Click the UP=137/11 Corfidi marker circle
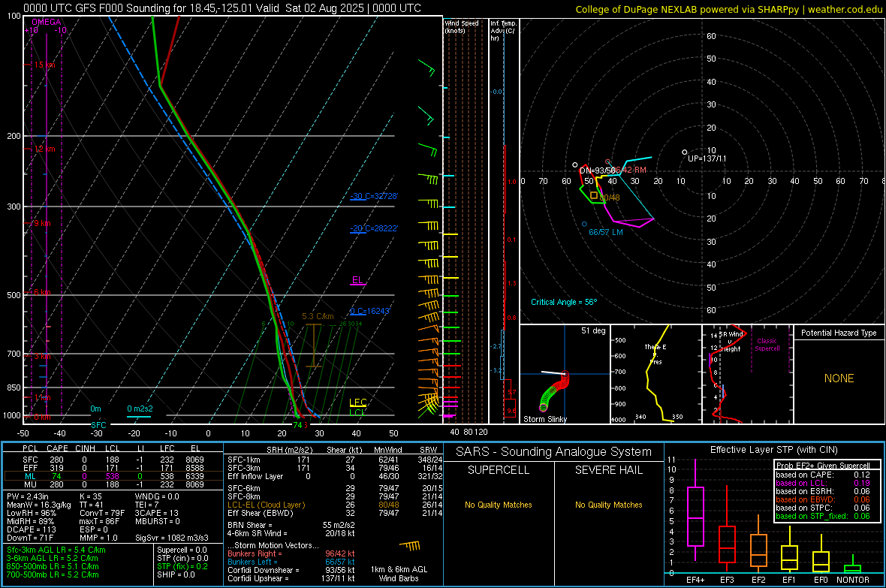886x588 pixels. (x=684, y=152)
